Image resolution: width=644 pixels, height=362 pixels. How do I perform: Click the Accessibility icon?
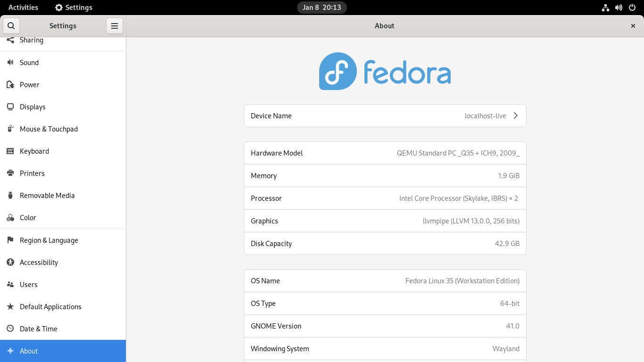10,262
